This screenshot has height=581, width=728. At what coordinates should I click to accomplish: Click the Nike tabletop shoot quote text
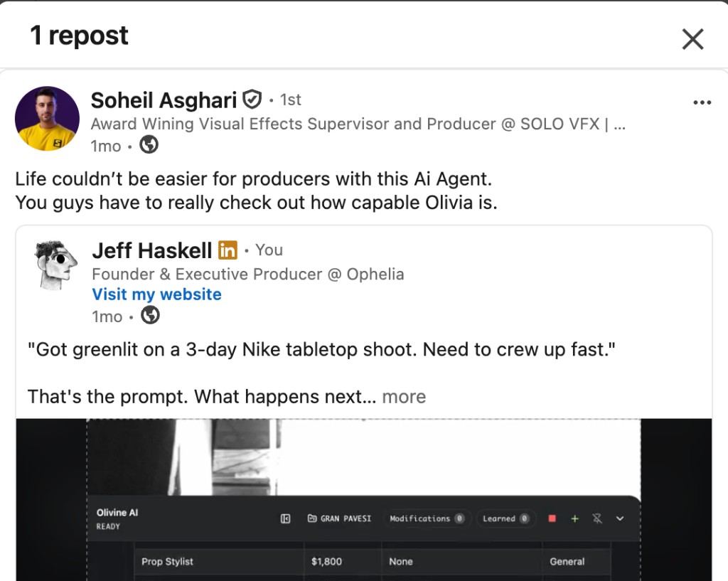[321, 350]
